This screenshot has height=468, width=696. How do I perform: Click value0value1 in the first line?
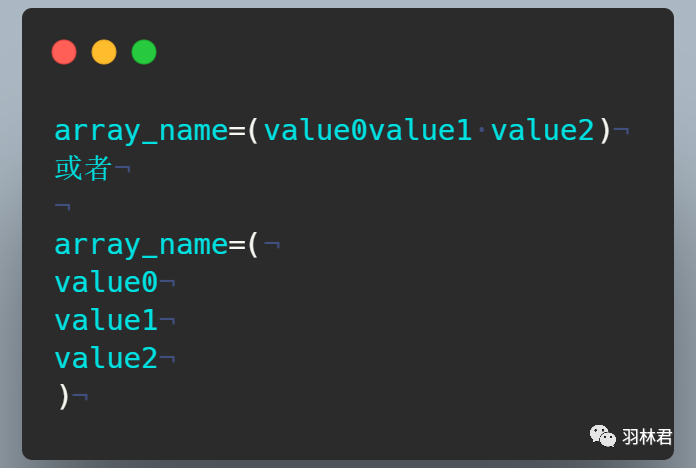tap(368, 131)
